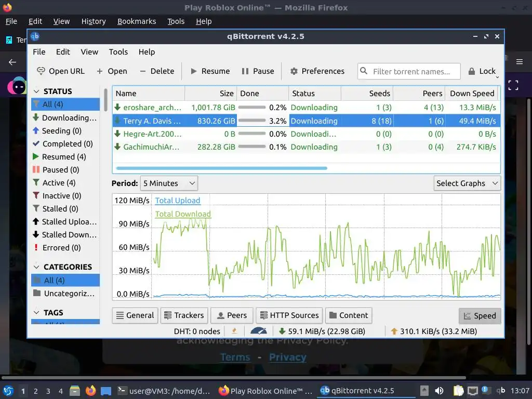Viewport: 532px width, 399px height.
Task: Filter by Resumed (4) status
Action: pyautogui.click(x=65, y=157)
